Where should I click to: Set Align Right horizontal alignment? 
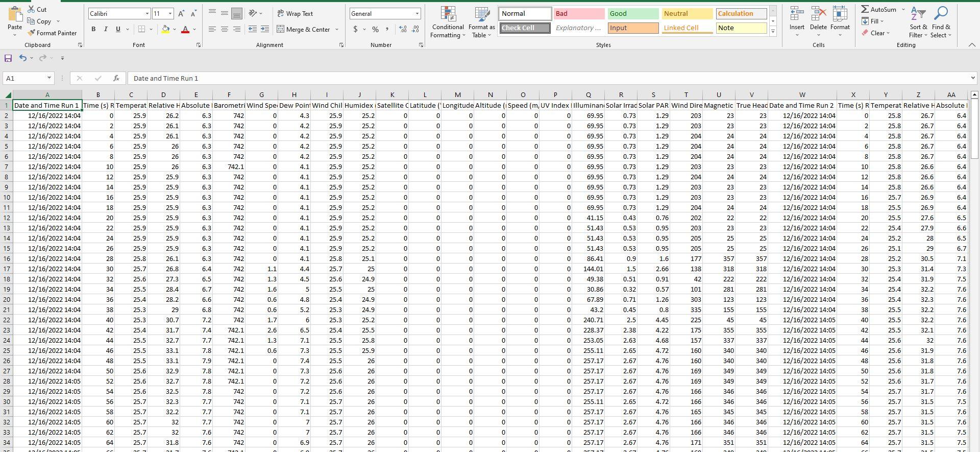click(237, 29)
